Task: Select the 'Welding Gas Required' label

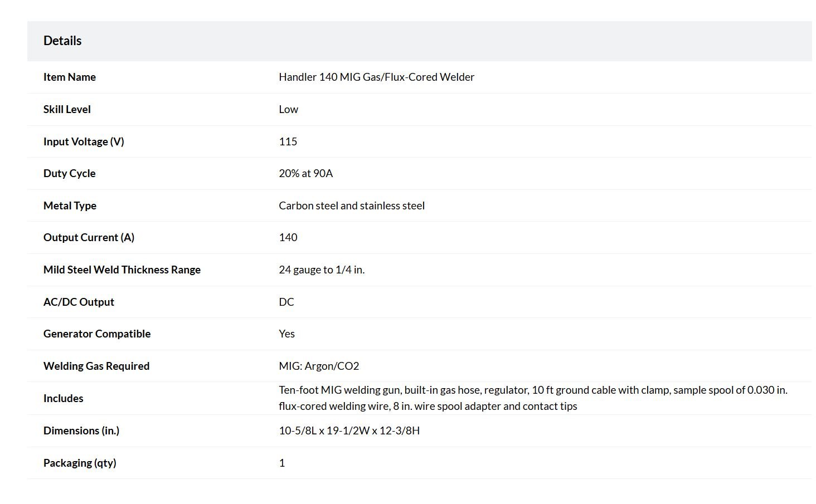Action: coord(96,366)
